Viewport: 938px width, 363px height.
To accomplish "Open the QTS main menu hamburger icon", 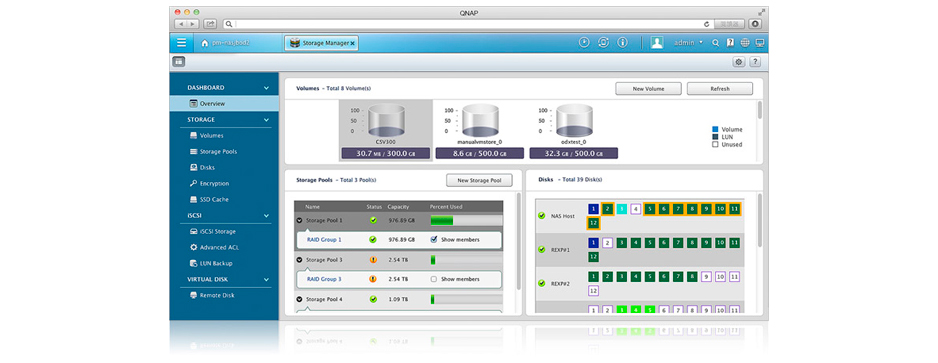I will [x=182, y=43].
